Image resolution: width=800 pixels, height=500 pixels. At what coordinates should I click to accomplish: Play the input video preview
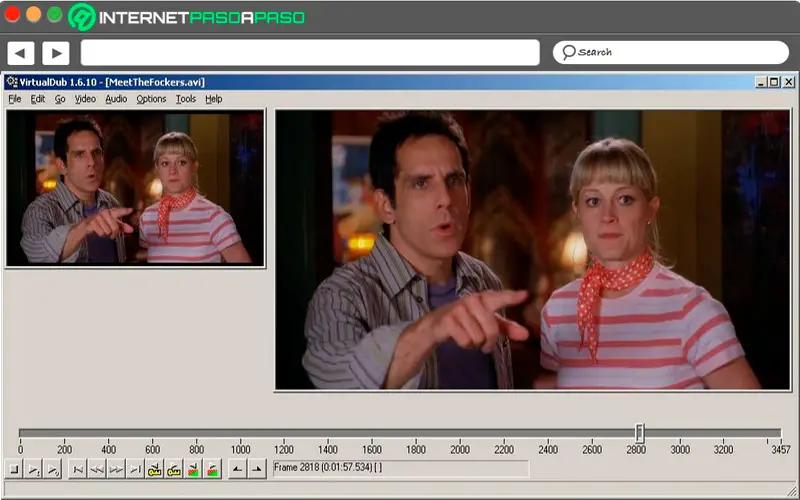tap(33, 469)
